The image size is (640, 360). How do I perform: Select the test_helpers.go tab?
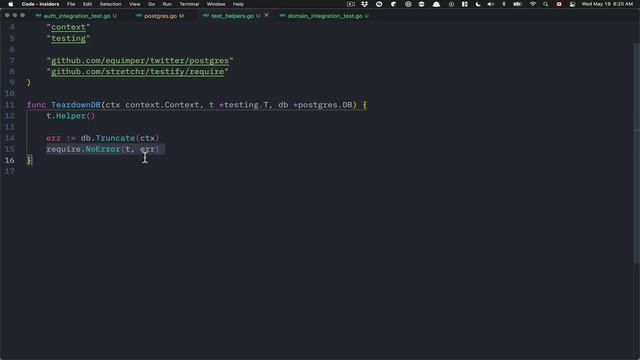pos(232,16)
